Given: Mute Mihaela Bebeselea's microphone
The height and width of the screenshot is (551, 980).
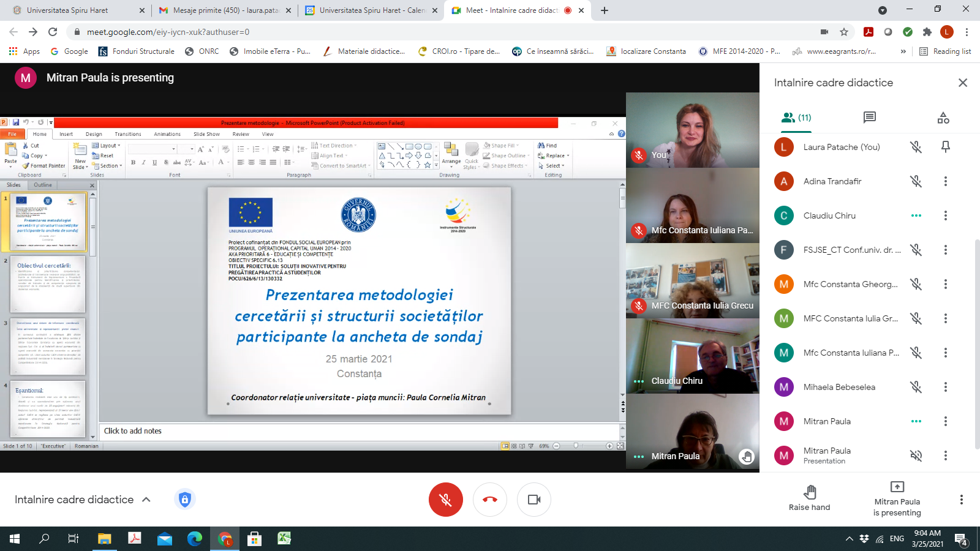Looking at the screenshot, I should point(916,387).
